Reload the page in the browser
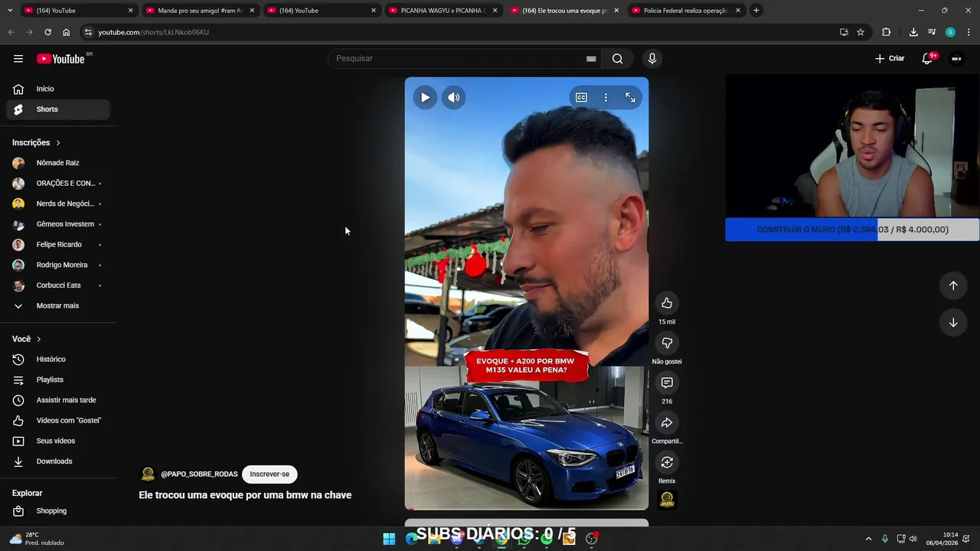The height and width of the screenshot is (551, 980). 47,32
